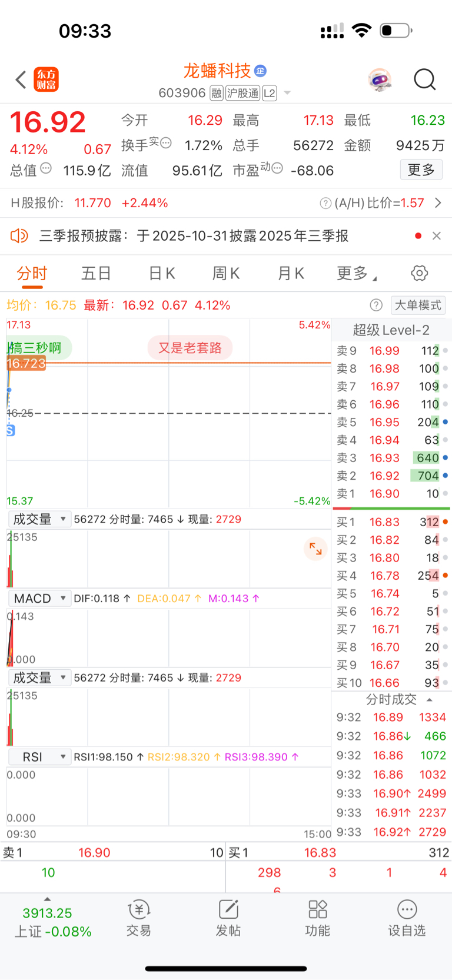Viewport: 452px width, 980px height.
Task: Open the robot assistant avatar
Action: 380,79
